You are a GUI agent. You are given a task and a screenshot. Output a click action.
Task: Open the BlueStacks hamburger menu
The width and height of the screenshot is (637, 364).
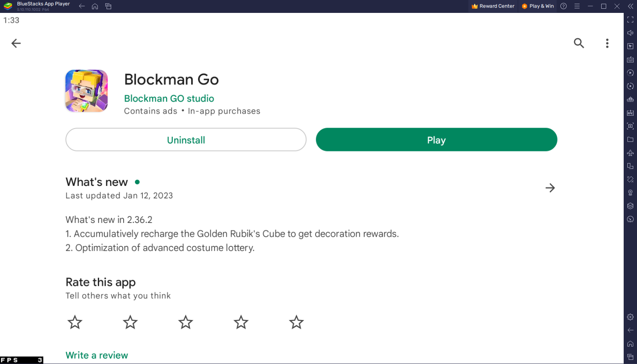point(577,6)
